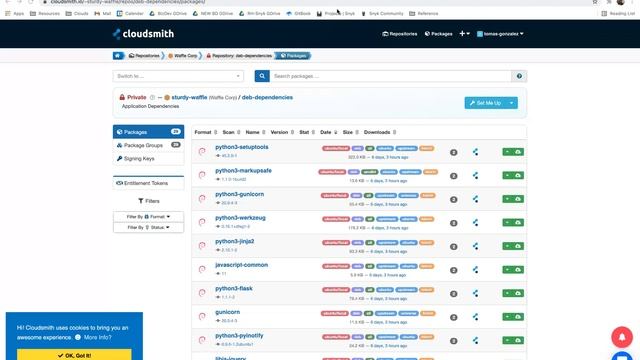Click the share icon for python3-flask
Image resolution: width=640 pixels, height=360 pixels.
(476, 293)
